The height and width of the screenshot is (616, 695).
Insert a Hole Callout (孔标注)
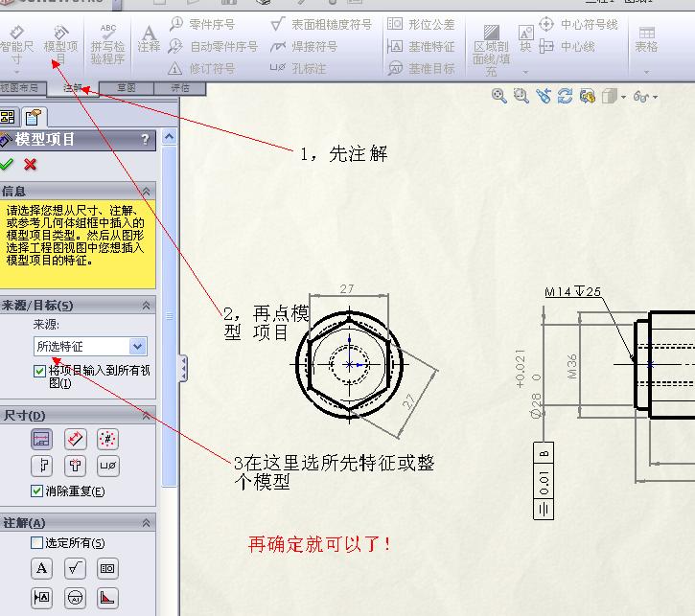point(298,69)
